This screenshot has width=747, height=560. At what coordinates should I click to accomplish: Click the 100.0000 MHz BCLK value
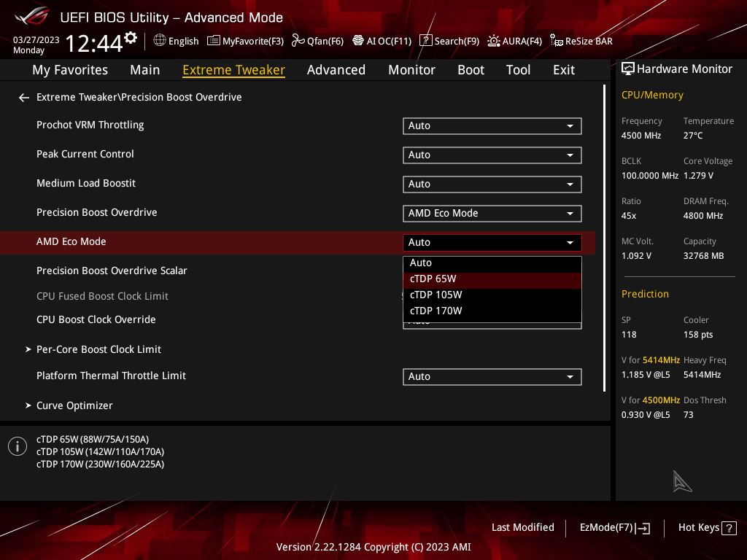tap(649, 176)
